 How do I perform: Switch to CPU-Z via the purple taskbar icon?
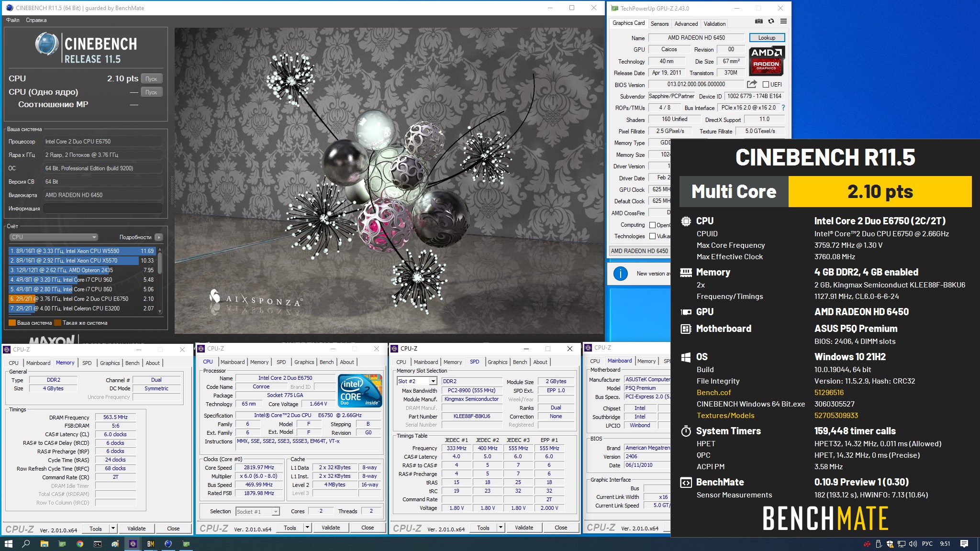pos(133,544)
